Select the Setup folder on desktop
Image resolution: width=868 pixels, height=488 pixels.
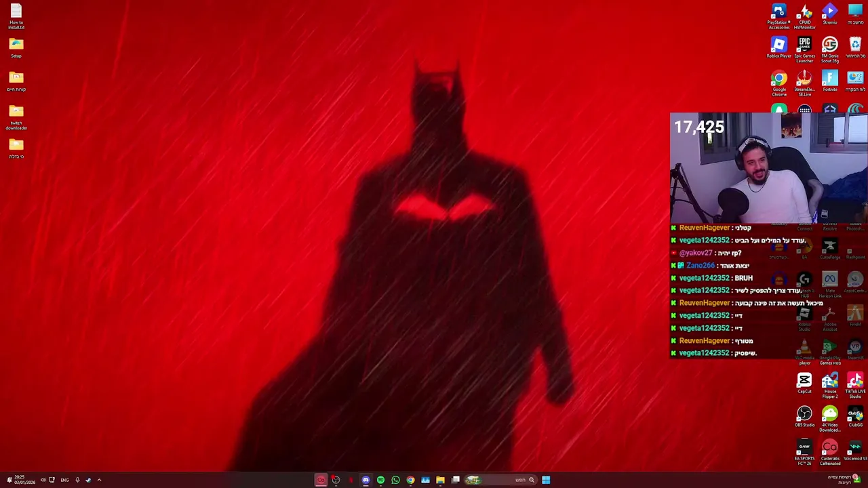(16, 47)
